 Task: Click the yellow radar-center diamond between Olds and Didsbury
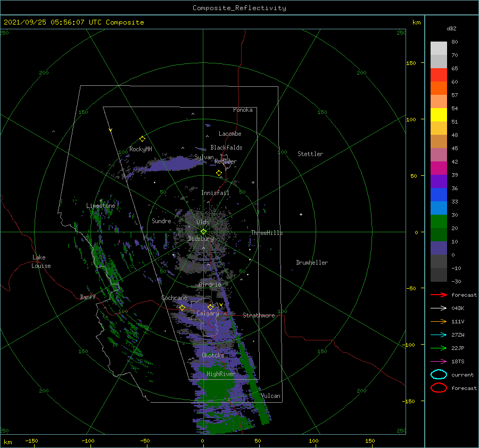(x=203, y=232)
